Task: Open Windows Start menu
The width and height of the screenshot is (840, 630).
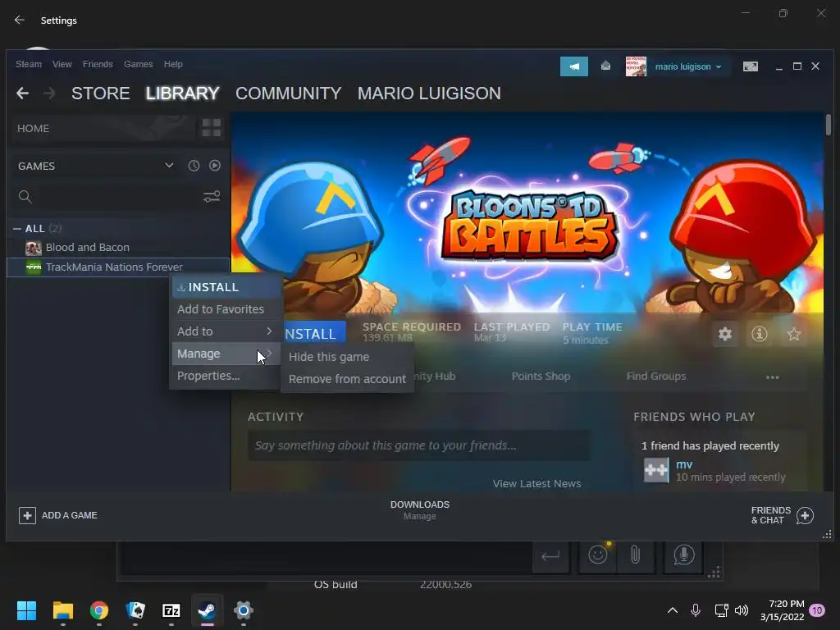Action: click(x=26, y=610)
